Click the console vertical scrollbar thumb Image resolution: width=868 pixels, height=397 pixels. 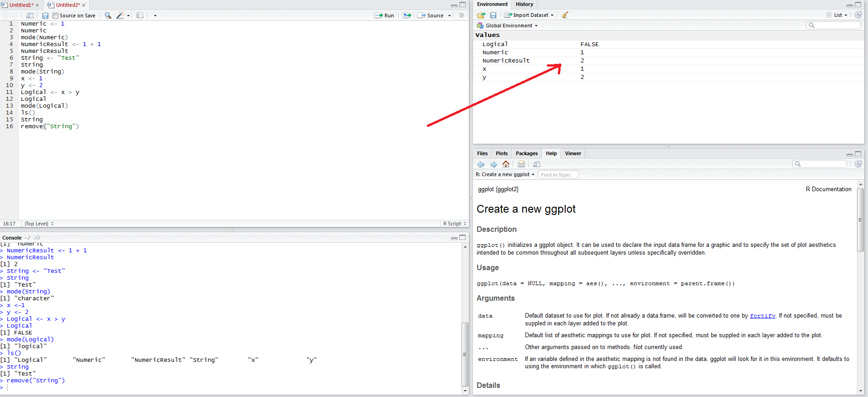click(465, 354)
